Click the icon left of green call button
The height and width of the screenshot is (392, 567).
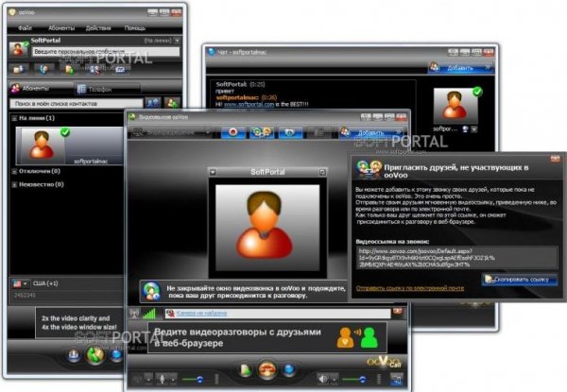74,355
